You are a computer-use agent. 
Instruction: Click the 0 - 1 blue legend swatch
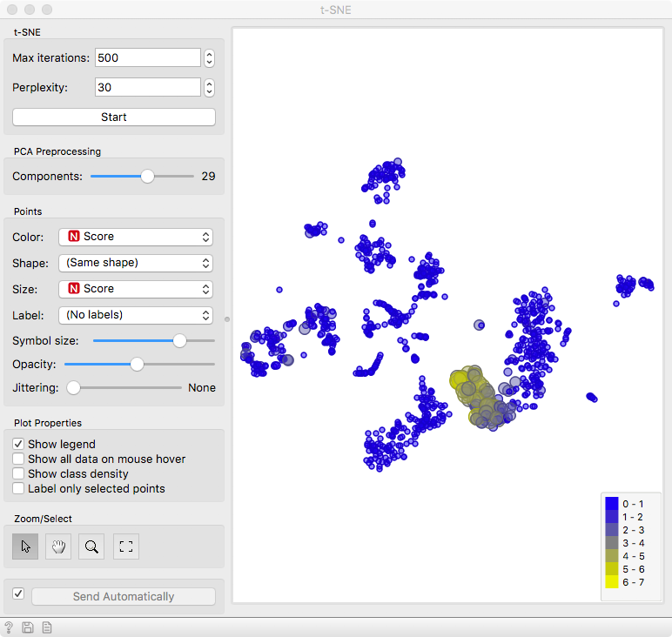[612, 504]
